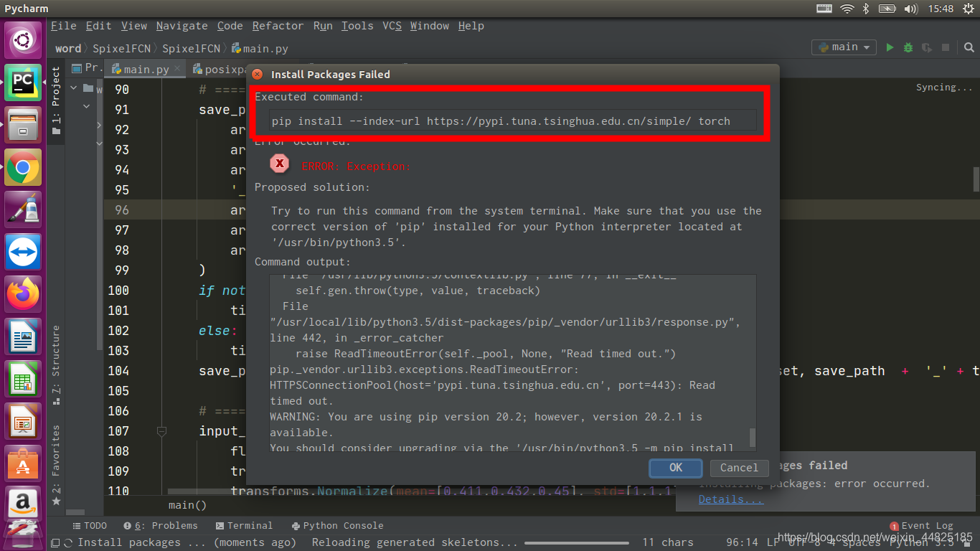Click the Wi-Fi network indicator
Screen dimensions: 980x551
click(x=847, y=9)
